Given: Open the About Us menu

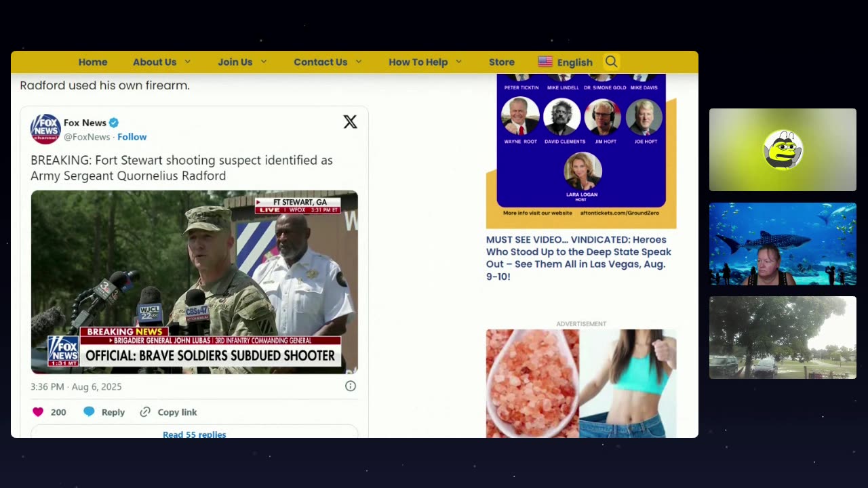Looking at the screenshot, I should point(155,62).
